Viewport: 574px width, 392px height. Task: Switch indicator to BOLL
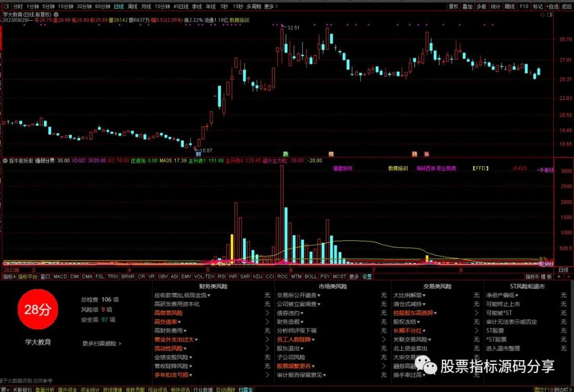pos(311,277)
